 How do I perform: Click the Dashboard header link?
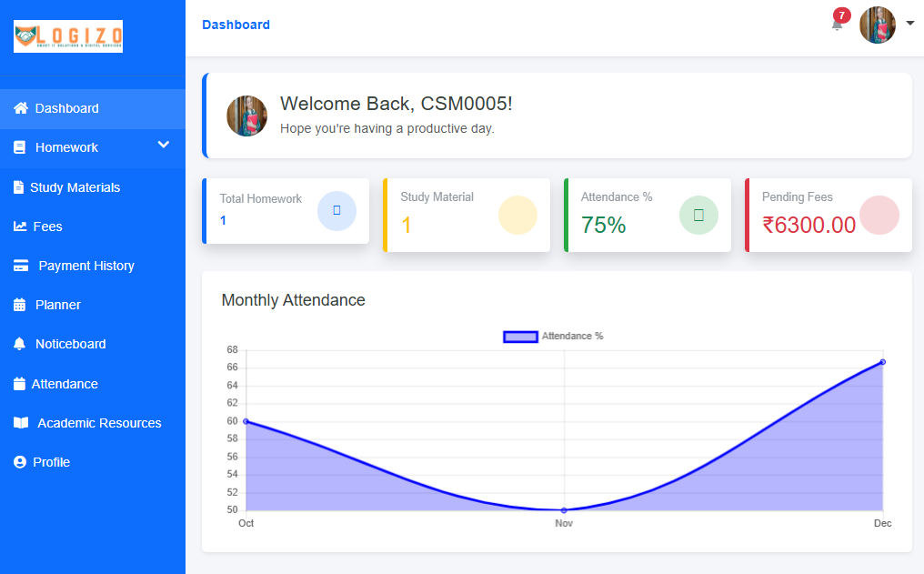pos(236,25)
